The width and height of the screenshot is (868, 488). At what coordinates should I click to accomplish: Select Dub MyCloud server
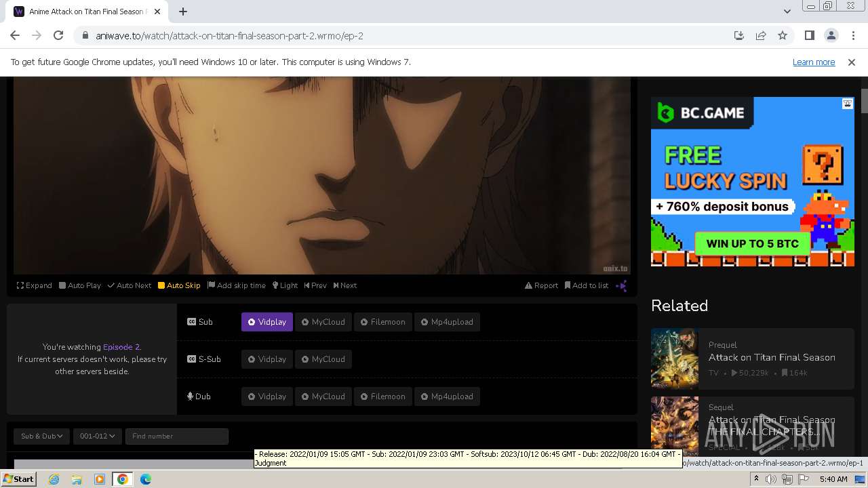323,396
